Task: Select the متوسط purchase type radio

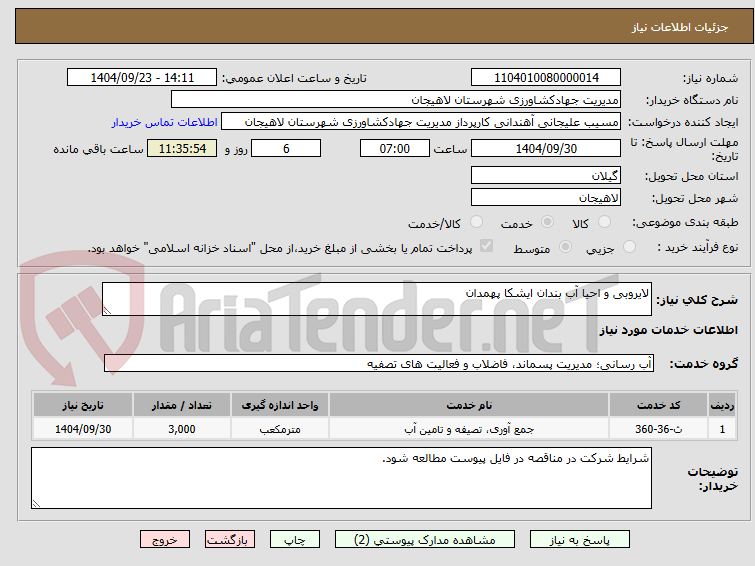Action: tap(565, 247)
